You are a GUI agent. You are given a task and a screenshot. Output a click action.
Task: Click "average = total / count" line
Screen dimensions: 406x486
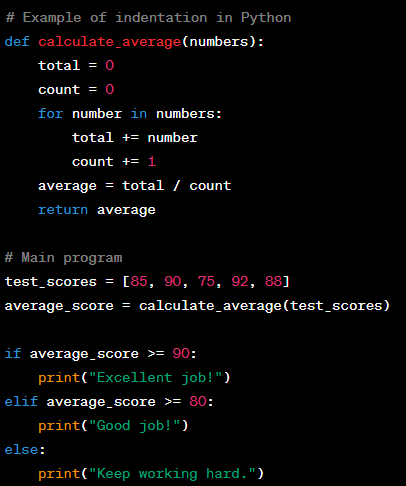tap(134, 186)
